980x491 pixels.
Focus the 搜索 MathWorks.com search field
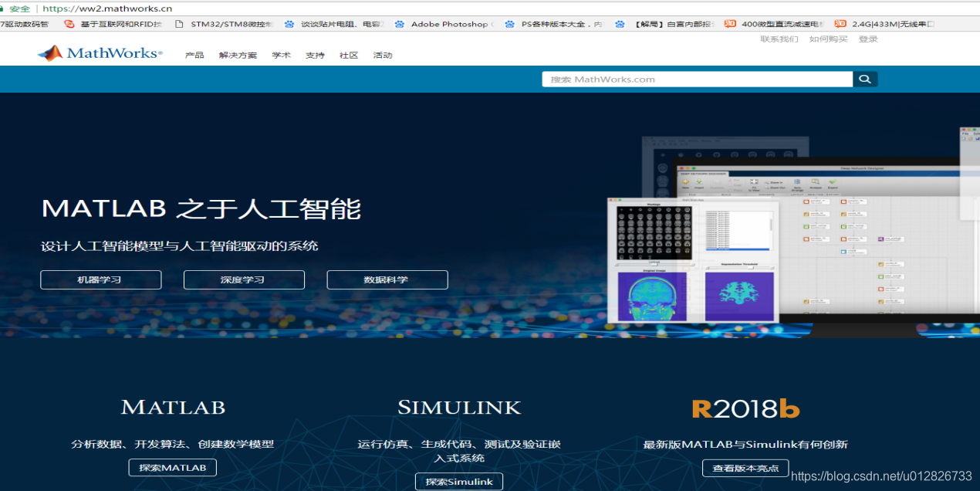pos(698,79)
